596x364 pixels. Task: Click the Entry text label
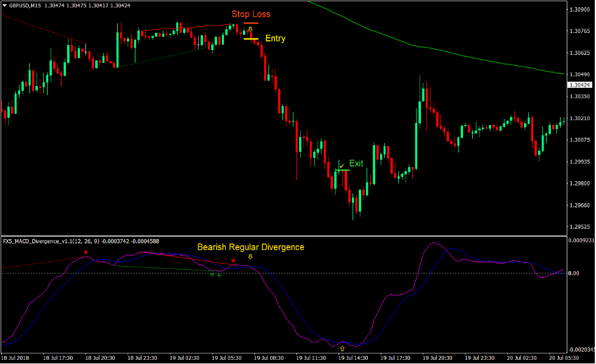click(275, 38)
